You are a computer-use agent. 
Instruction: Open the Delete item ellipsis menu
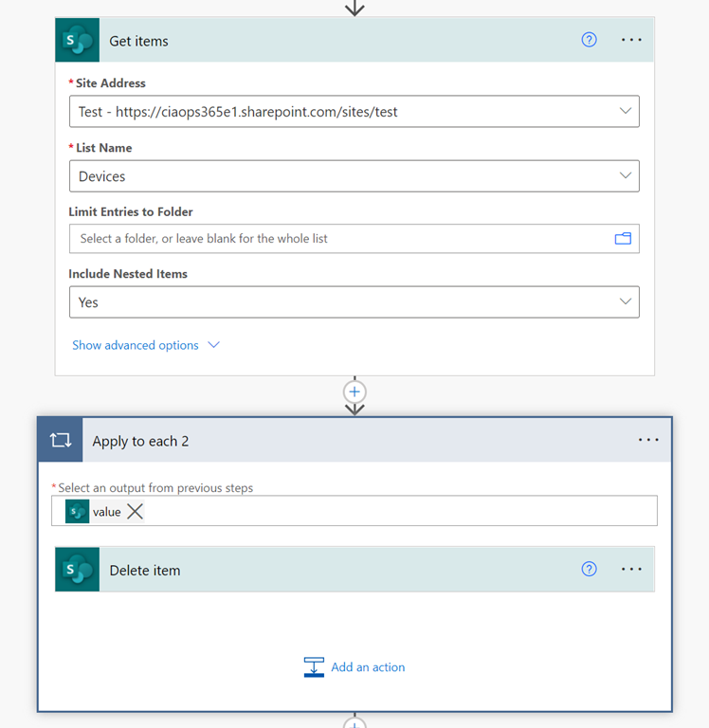click(631, 570)
